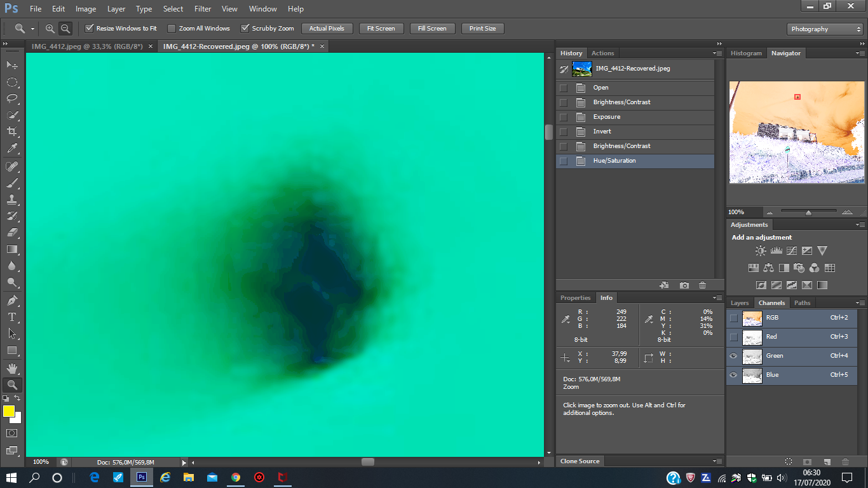Screen dimensions: 868x488
Task: Delete current state with History trash icon
Action: tap(702, 285)
